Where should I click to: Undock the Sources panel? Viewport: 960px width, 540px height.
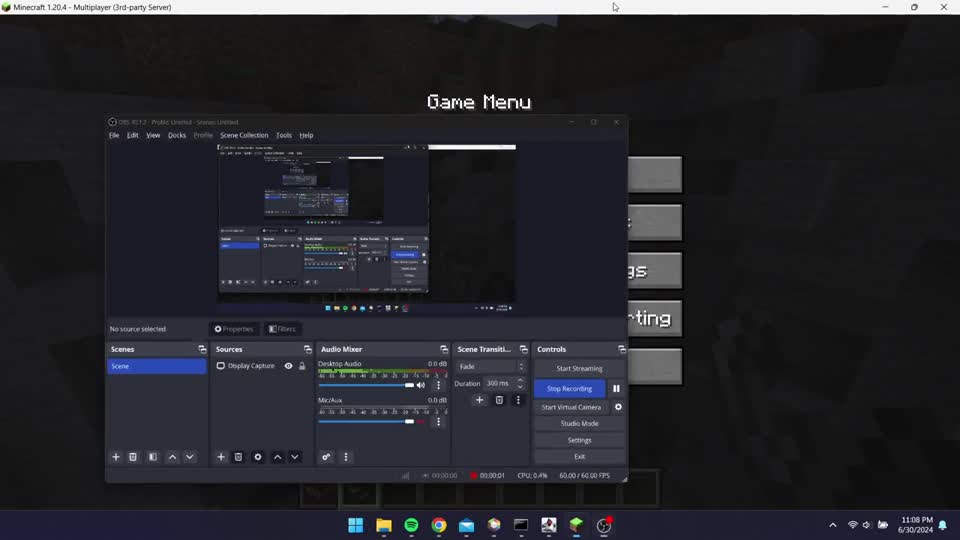[307, 349]
